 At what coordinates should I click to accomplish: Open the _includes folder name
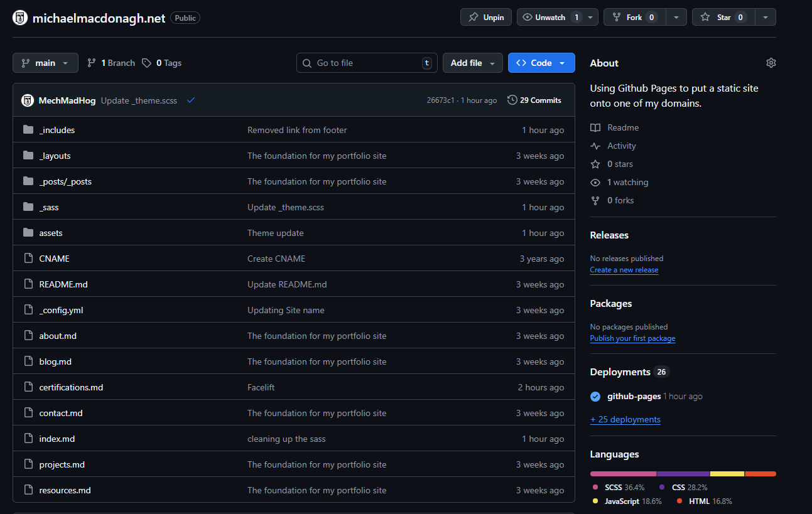[57, 130]
